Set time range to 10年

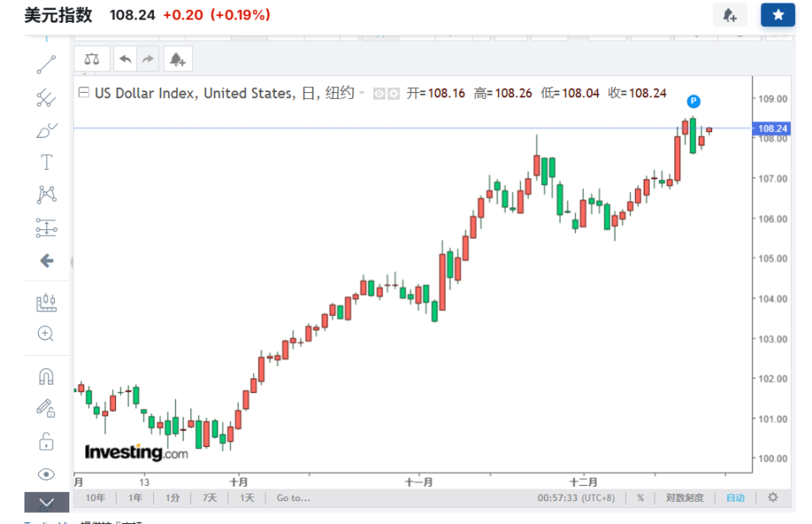tap(96, 498)
